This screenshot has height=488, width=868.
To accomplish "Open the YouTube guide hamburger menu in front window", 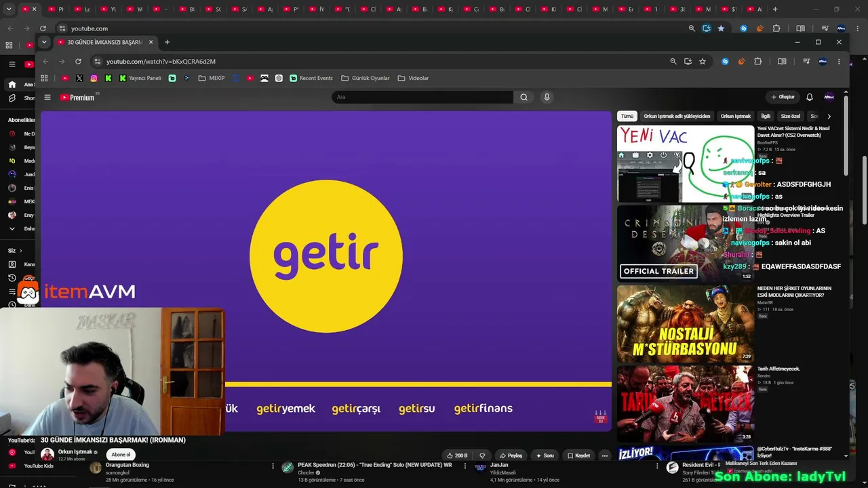I will pos(47,97).
